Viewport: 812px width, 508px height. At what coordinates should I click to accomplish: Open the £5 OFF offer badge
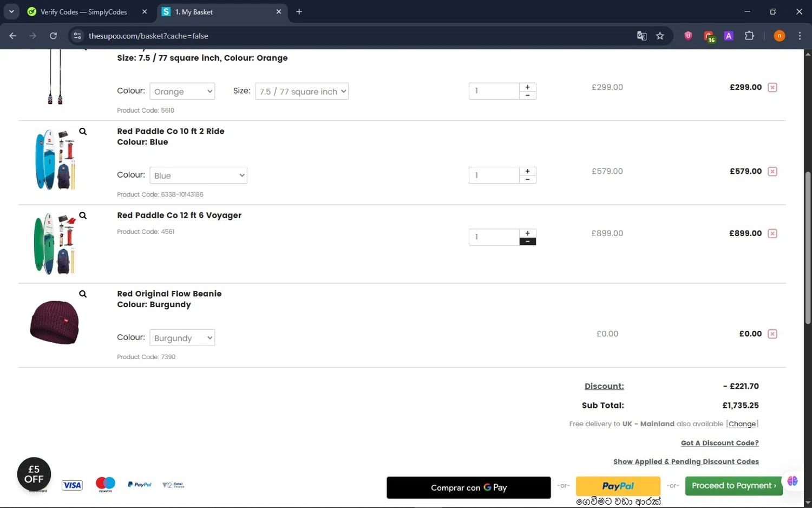[34, 474]
